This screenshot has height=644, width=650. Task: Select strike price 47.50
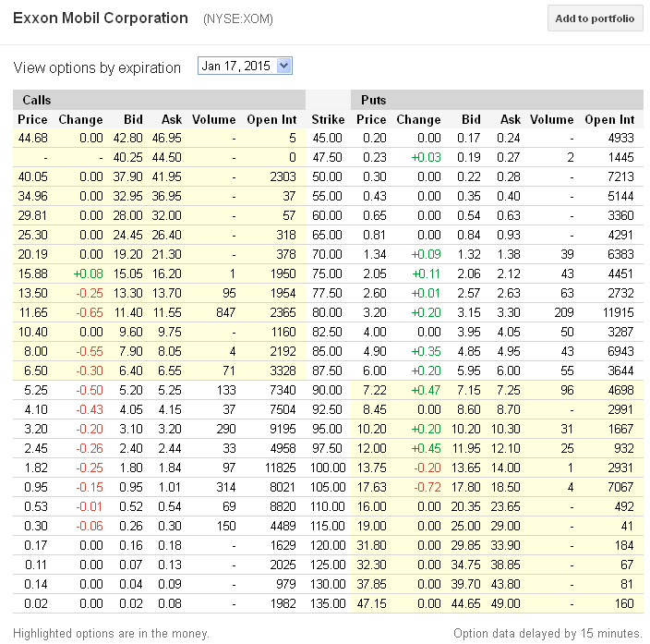point(327,157)
